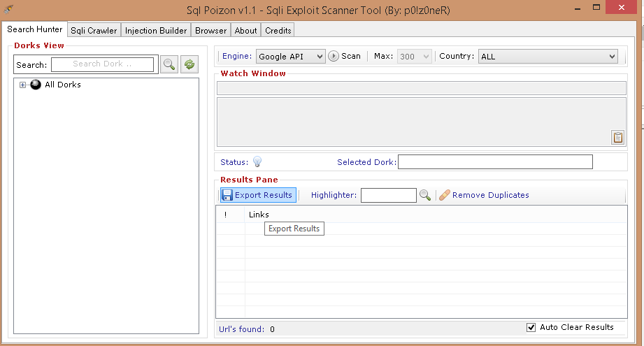644x346 pixels.
Task: Click the black ball All Dorks icon
Action: [x=36, y=85]
